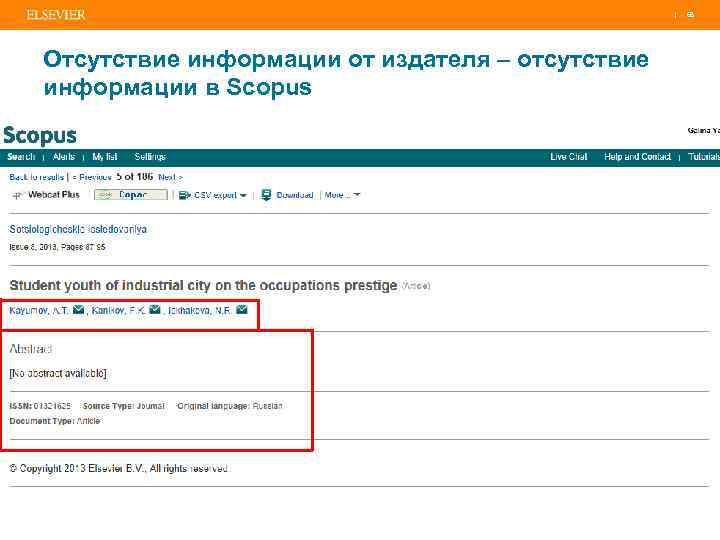Click the Abstract heading
720x540 pixels.
coord(31,349)
